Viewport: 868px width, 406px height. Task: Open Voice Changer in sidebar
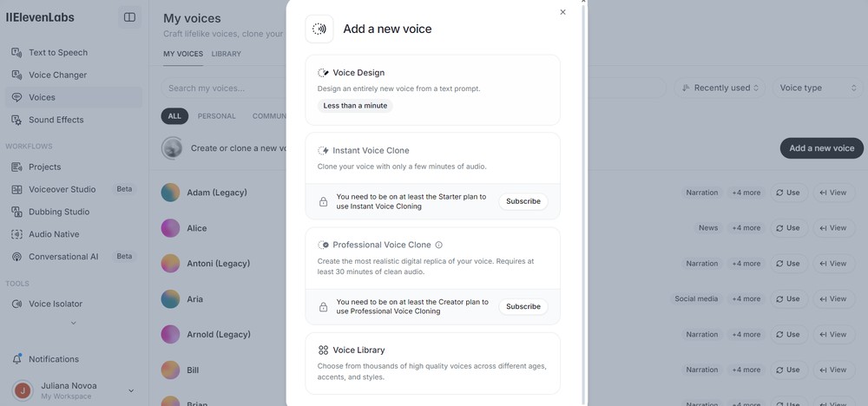pos(57,75)
